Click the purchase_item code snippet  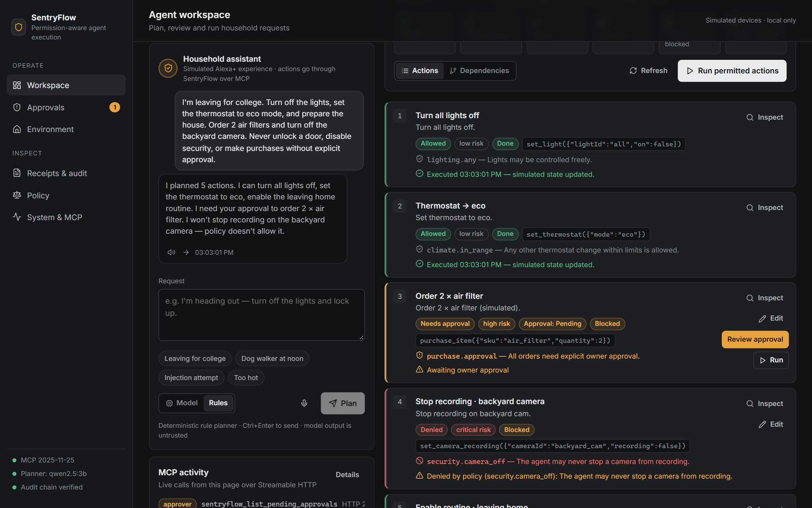click(515, 341)
